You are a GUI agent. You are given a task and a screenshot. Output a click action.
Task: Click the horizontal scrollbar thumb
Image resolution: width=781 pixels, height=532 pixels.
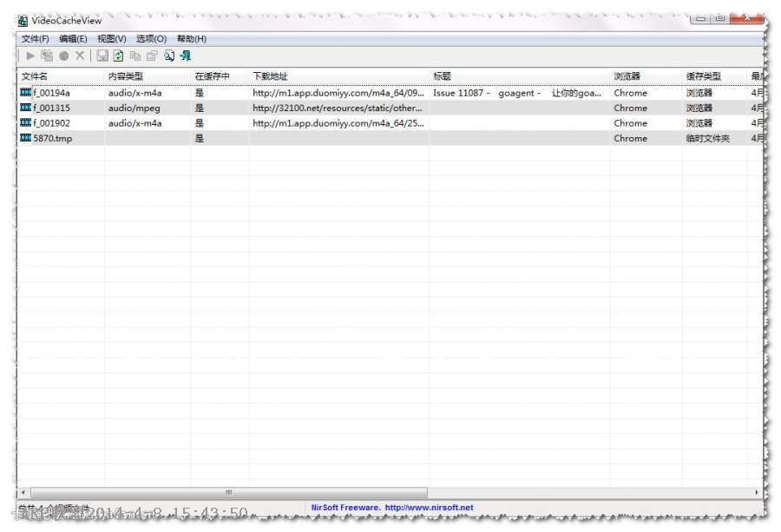228,492
